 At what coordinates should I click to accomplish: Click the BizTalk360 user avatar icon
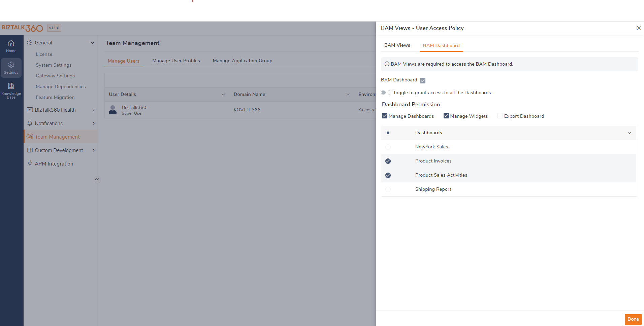pyautogui.click(x=113, y=110)
